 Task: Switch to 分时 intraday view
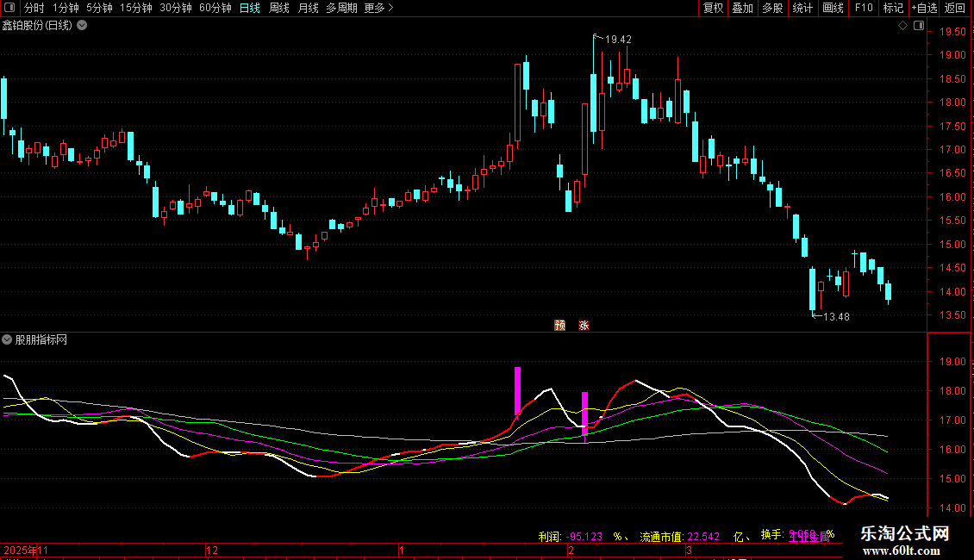tap(34, 8)
